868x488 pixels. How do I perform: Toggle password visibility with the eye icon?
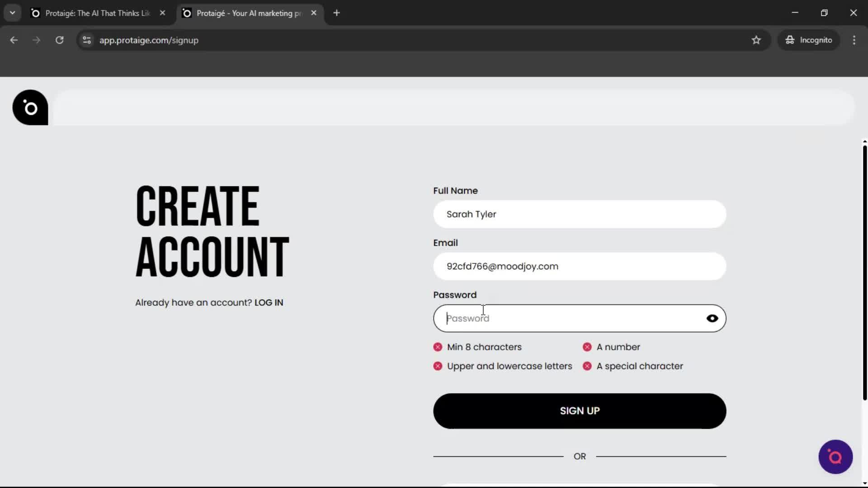(712, 318)
